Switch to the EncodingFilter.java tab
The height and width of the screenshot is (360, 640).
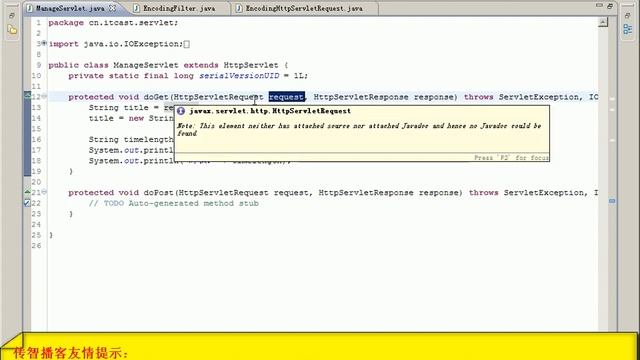(x=179, y=8)
